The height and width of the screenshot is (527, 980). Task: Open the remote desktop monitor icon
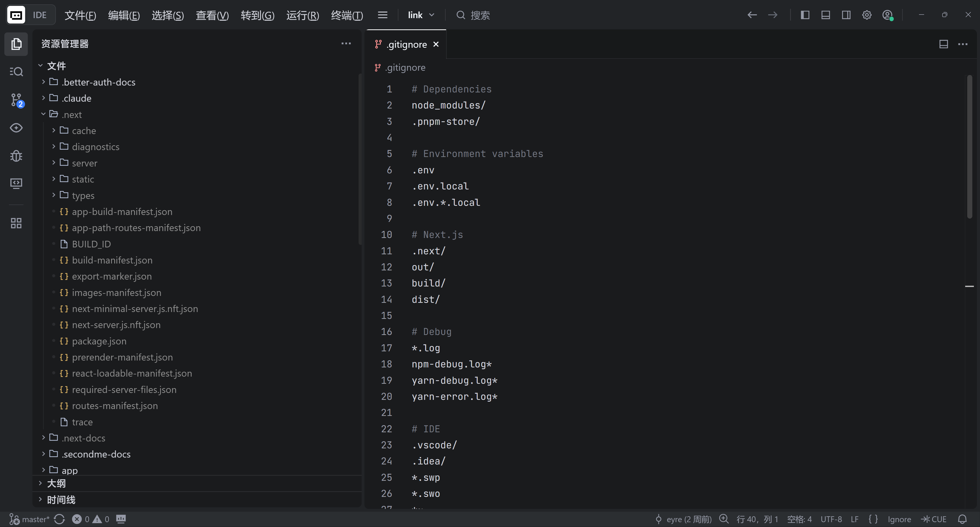click(16, 183)
